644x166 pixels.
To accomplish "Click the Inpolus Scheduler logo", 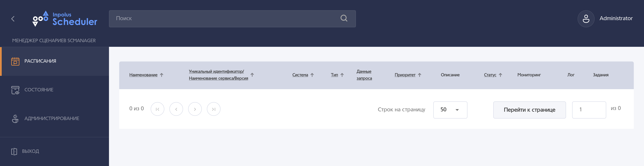I will coord(65,19).
